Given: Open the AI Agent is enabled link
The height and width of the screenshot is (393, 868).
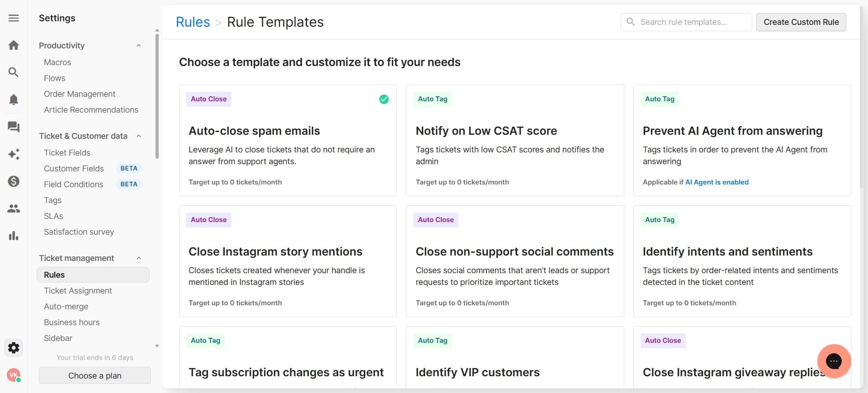Looking at the screenshot, I should 717,182.
